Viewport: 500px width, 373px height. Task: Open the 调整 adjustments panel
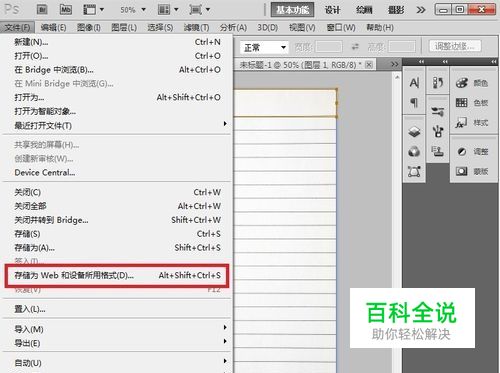click(x=472, y=152)
